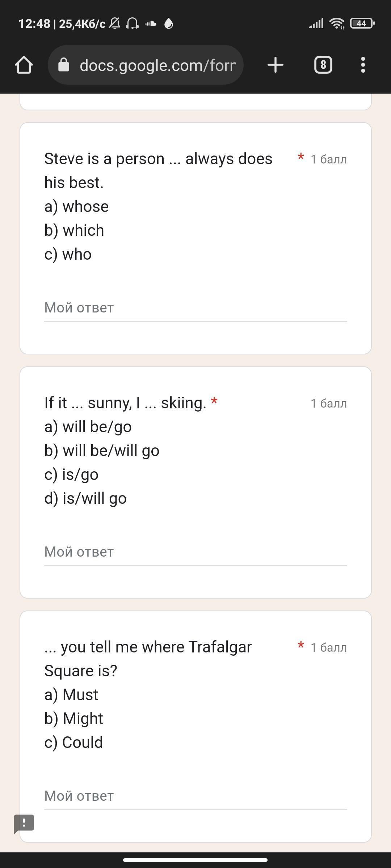Focus answer field for sunny skiing question

click(195, 552)
